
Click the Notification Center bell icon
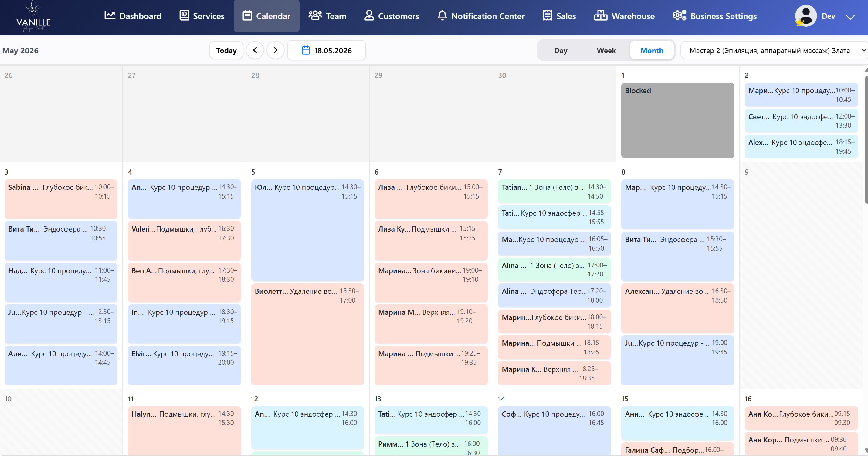[442, 15]
